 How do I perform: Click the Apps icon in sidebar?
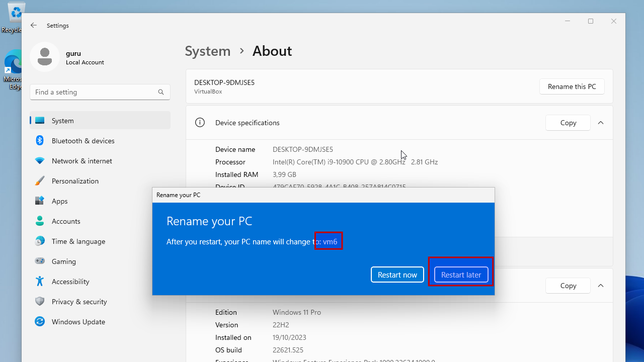(x=40, y=201)
